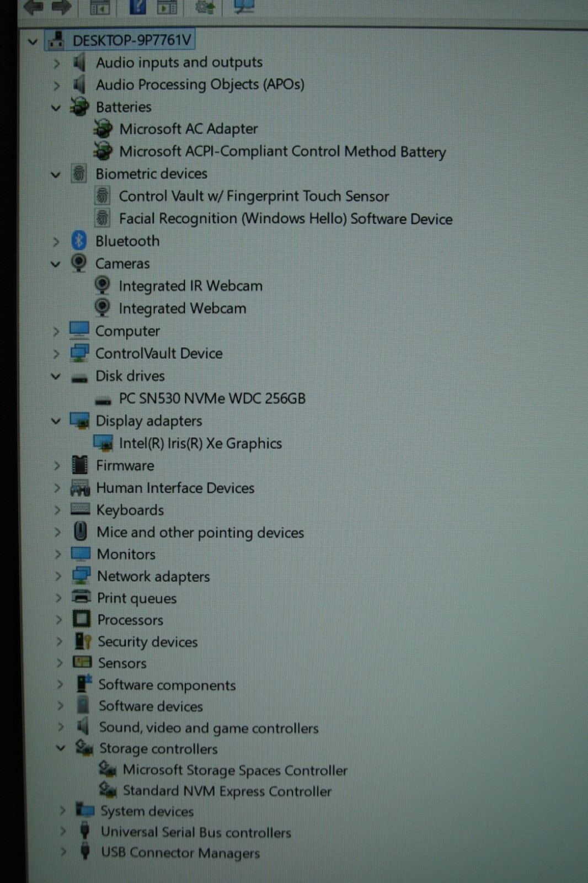Click the Microsoft AC Adapter icon
Viewport: 588px width, 883px height.
tap(103, 129)
